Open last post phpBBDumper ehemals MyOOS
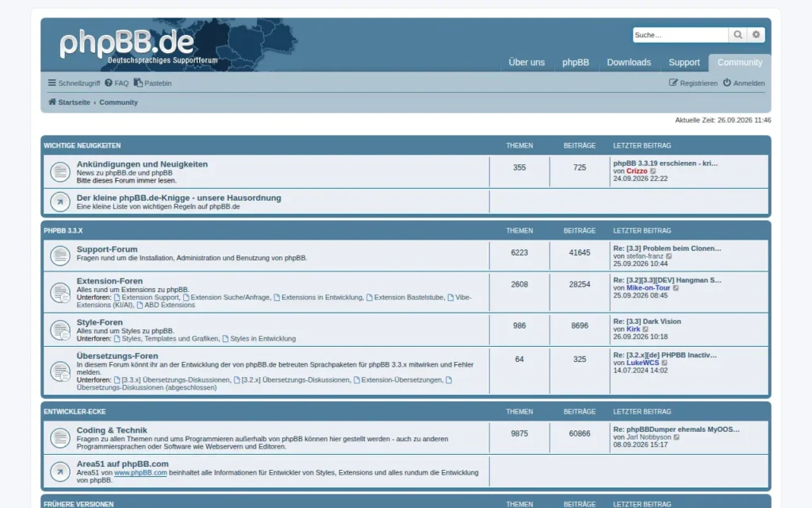 (676, 429)
